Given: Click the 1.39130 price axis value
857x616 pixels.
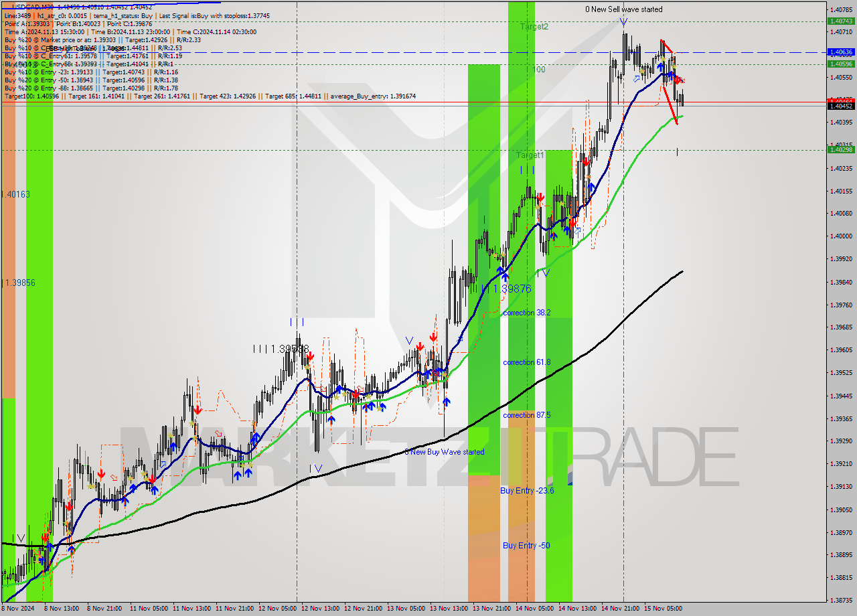Looking at the screenshot, I should (841, 487).
